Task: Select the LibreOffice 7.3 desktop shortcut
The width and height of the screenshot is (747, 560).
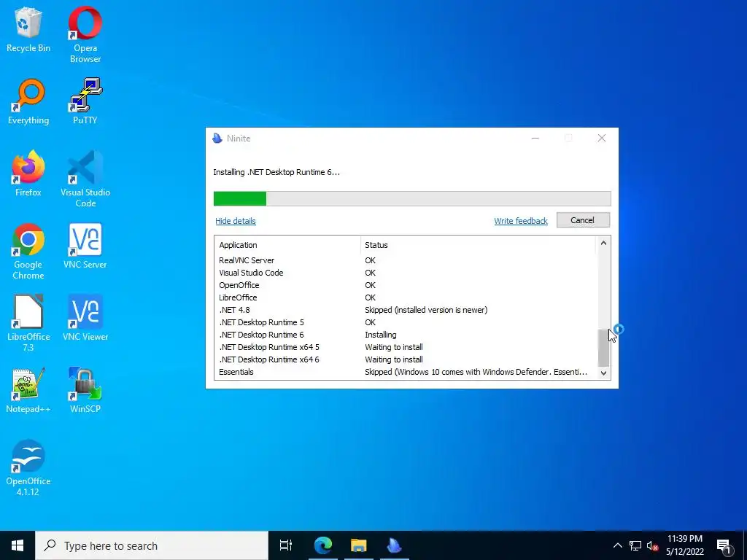Action: coord(28,324)
